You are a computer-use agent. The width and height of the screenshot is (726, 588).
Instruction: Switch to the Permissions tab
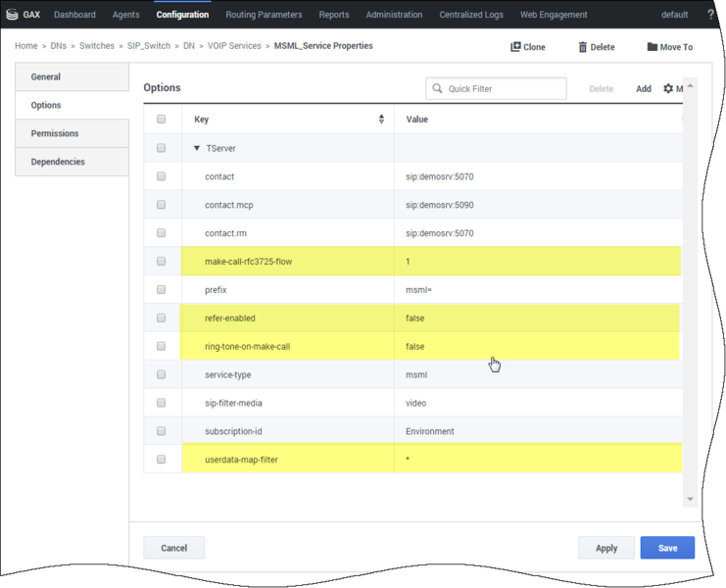pos(72,133)
